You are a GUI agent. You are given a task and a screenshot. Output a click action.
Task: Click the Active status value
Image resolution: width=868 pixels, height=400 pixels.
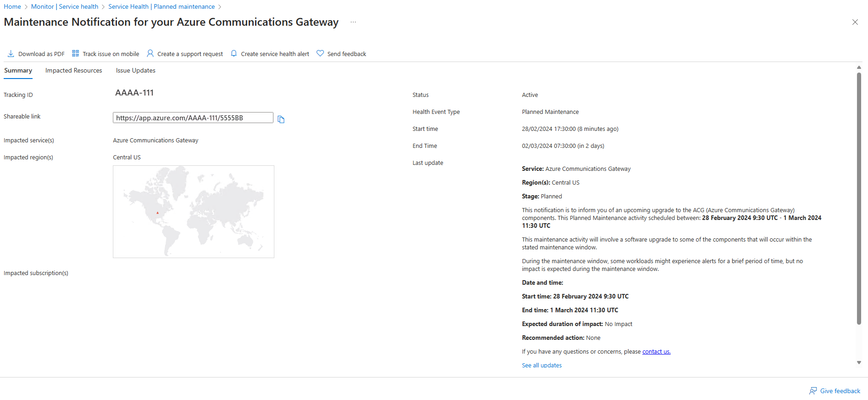click(x=530, y=95)
